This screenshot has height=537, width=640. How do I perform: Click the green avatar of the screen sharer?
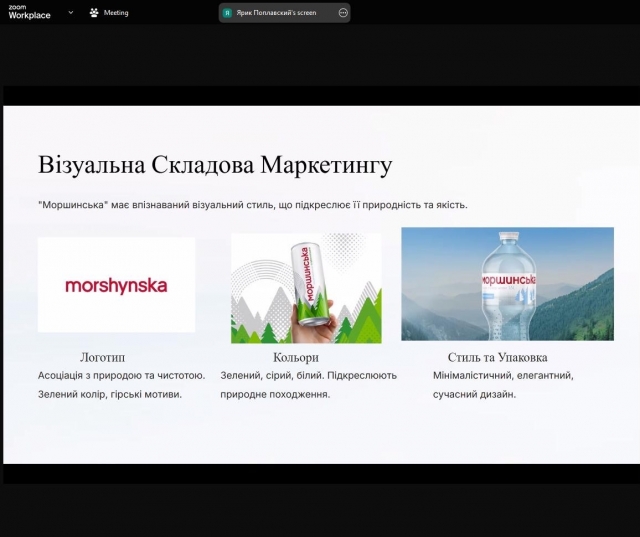[x=228, y=13]
